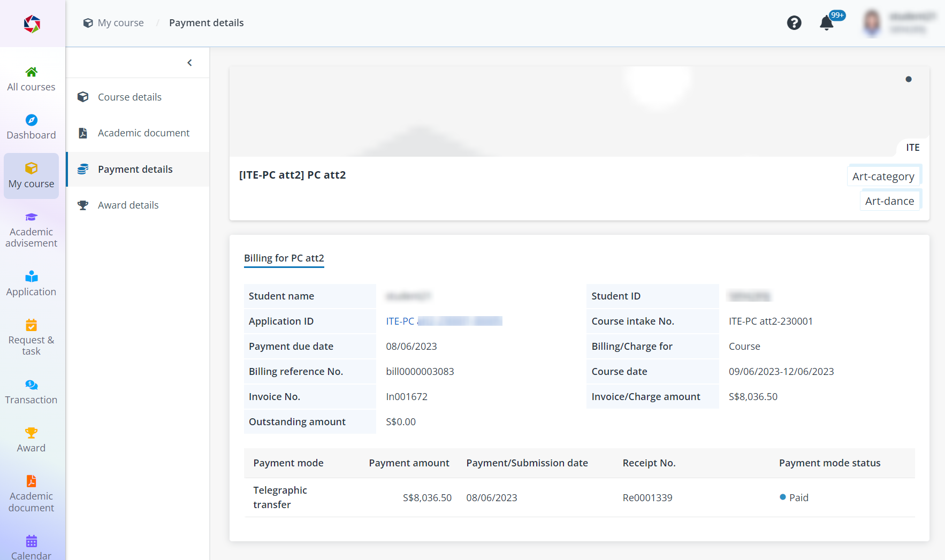Click the Paid status indicator dot
Viewport: 945px width, 560px height.
(782, 497)
